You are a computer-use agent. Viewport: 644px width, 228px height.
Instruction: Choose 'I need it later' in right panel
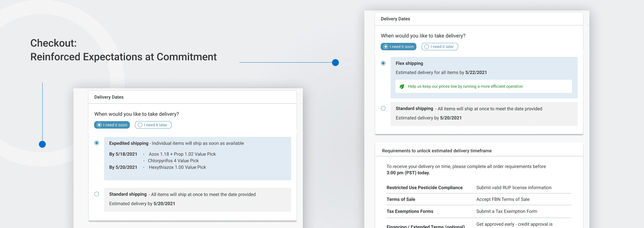click(440, 47)
